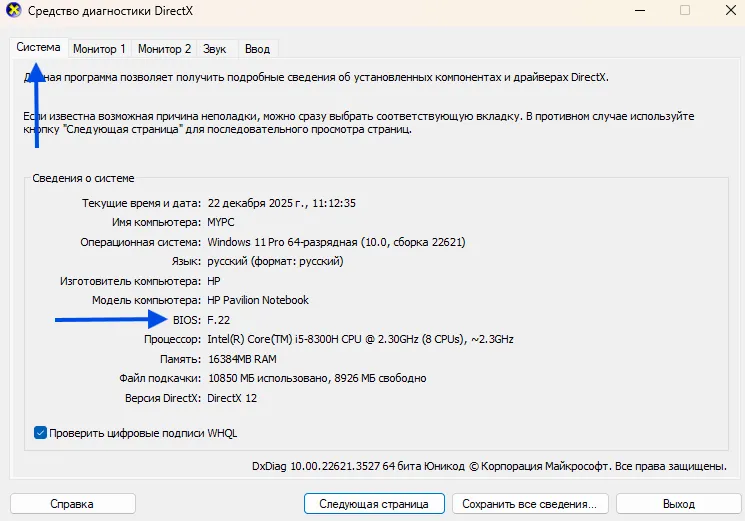Minimize the DirectX diagnostic window

click(640, 11)
